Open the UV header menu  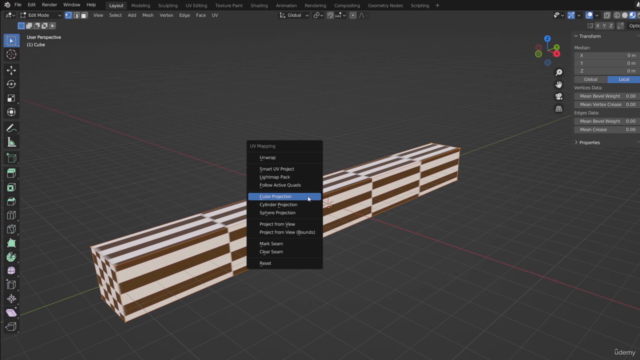pos(215,15)
